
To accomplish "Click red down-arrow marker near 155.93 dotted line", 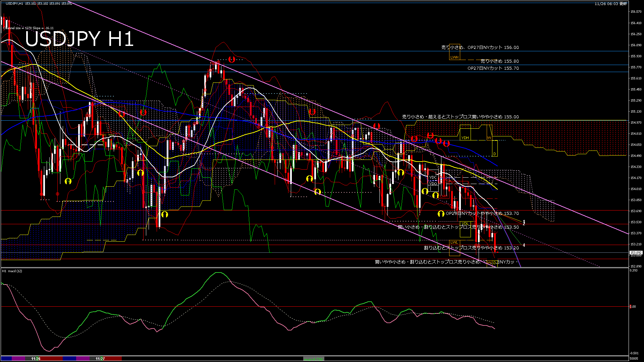I will (x=231, y=59).
